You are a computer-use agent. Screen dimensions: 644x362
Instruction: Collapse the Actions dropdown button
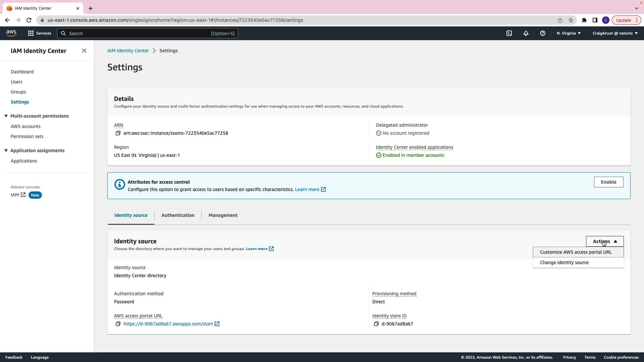pyautogui.click(x=604, y=241)
